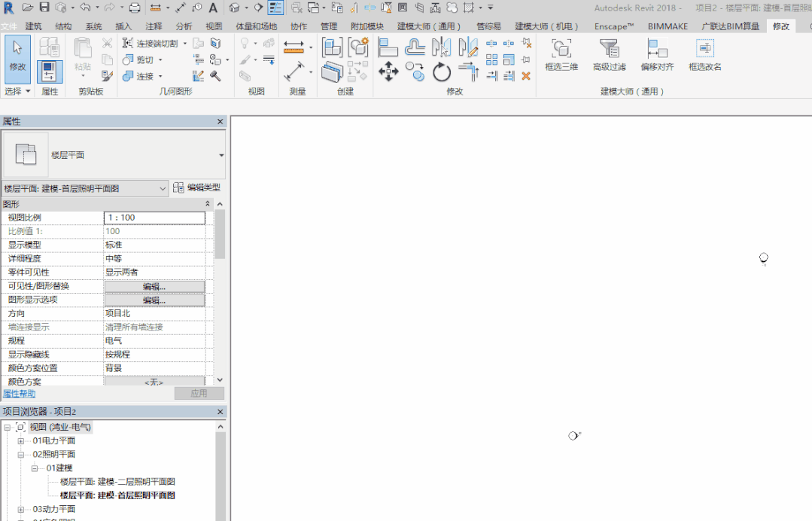Switch to the 视图 ribbon tab
812x521 pixels.
[x=214, y=26]
